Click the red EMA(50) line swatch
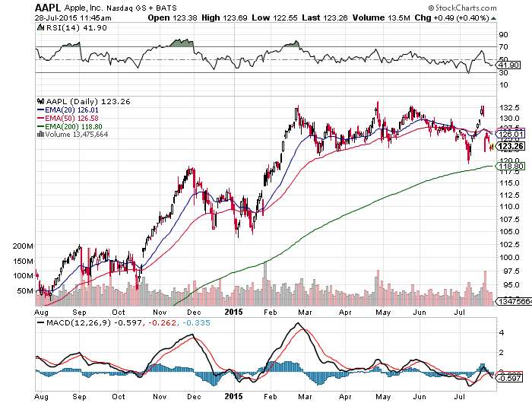The image size is (532, 403). 41,119
